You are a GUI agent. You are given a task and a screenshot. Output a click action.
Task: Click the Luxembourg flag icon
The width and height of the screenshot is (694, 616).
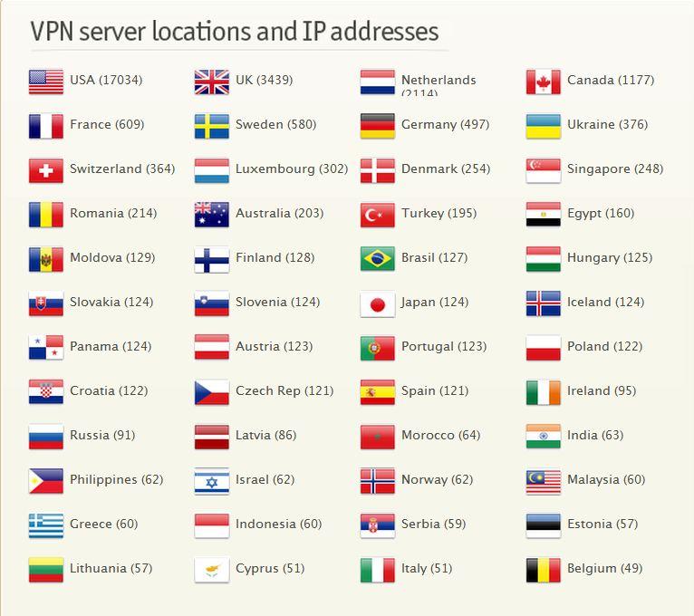click(x=212, y=171)
